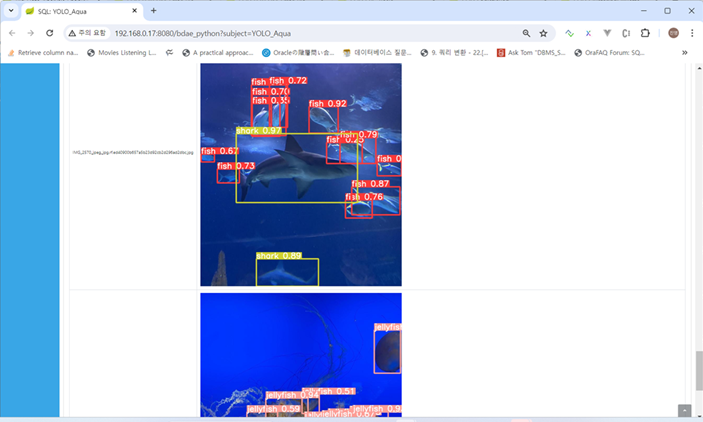Click the security warning indicator in address bar
Screen dimensions: 703x422
tap(85, 33)
